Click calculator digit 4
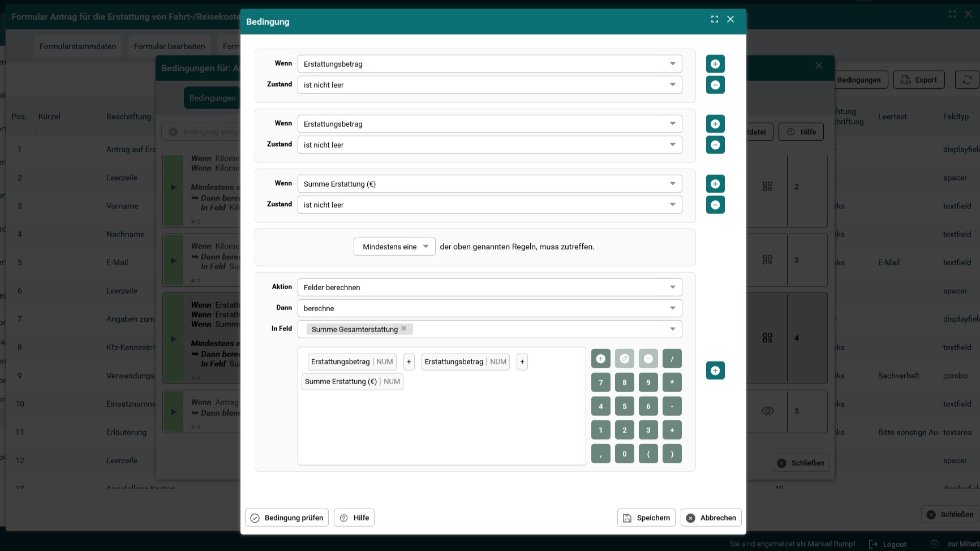980x551 pixels. 601,406
